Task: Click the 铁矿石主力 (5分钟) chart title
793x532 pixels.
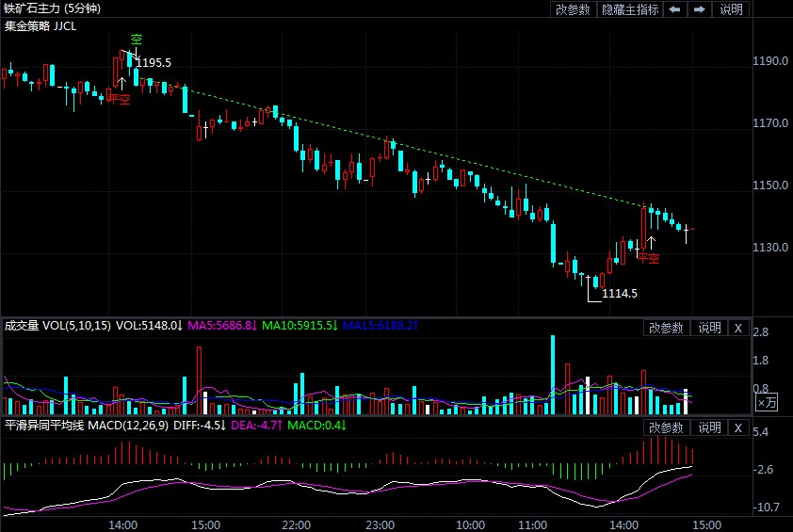Action: click(x=52, y=8)
